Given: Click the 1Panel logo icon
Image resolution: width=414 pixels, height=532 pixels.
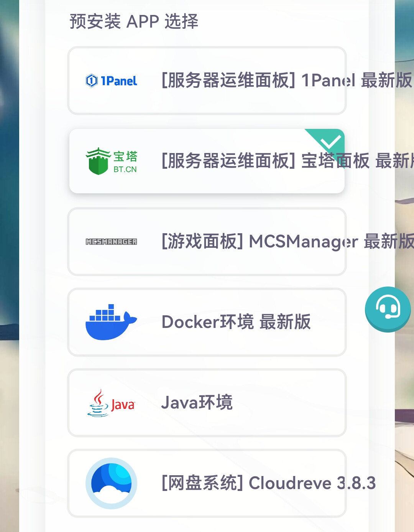Looking at the screenshot, I should click(111, 81).
